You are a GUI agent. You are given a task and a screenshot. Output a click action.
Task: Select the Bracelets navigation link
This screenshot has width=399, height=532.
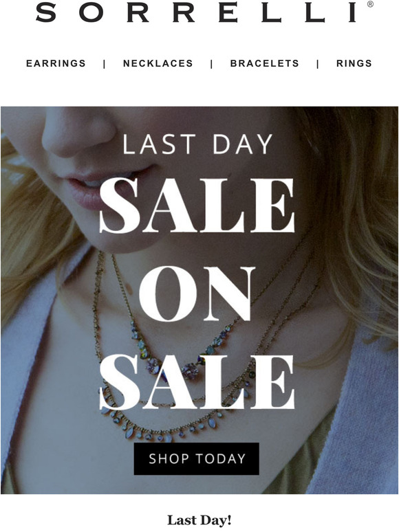point(265,63)
